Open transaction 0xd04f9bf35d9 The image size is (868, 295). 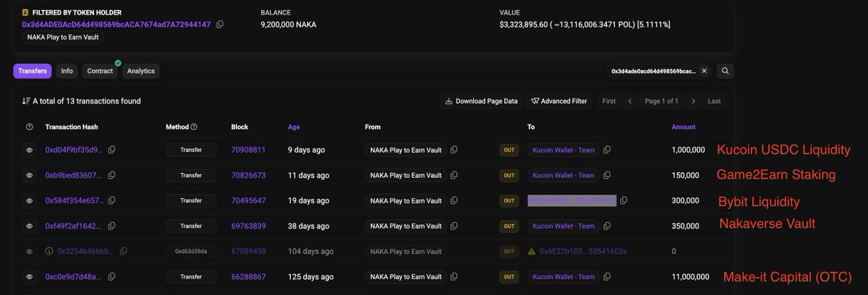(75, 150)
